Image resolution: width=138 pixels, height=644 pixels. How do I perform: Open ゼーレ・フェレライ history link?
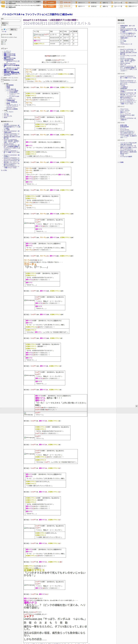point(125,114)
